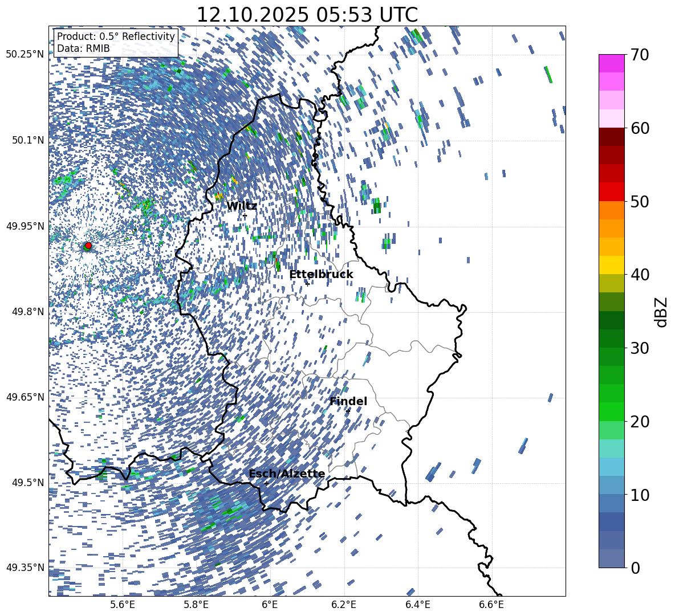Click the dBZ colorbar axis label

[662, 312]
